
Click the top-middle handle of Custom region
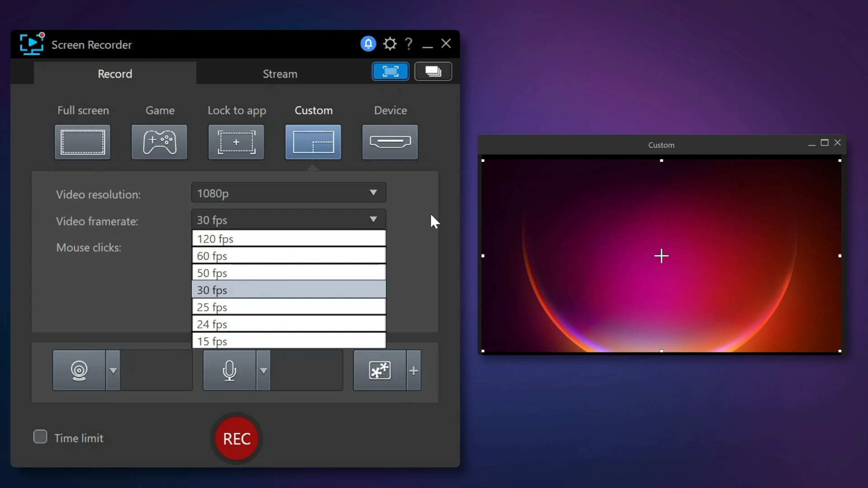661,160
